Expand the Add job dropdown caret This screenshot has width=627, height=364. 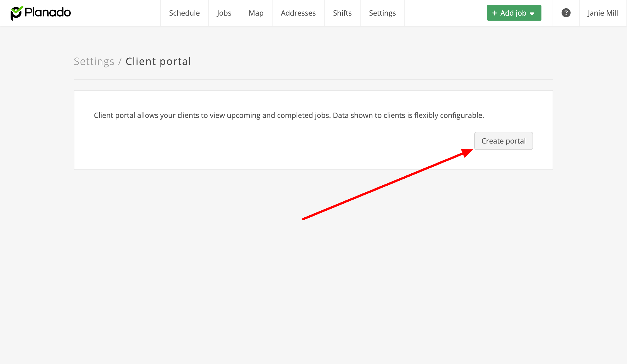pyautogui.click(x=532, y=14)
